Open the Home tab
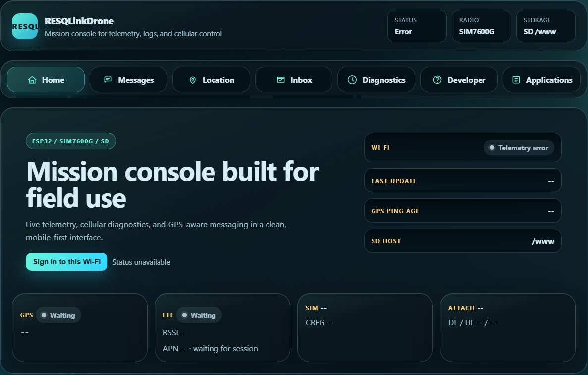This screenshot has height=375, width=588. 46,80
